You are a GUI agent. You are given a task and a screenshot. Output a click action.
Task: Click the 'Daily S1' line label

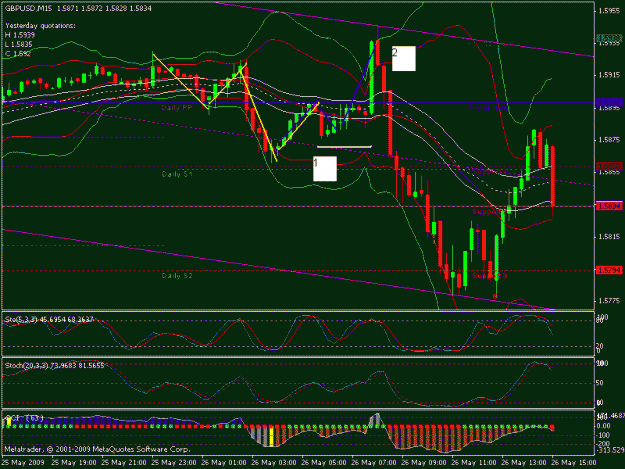tap(177, 174)
